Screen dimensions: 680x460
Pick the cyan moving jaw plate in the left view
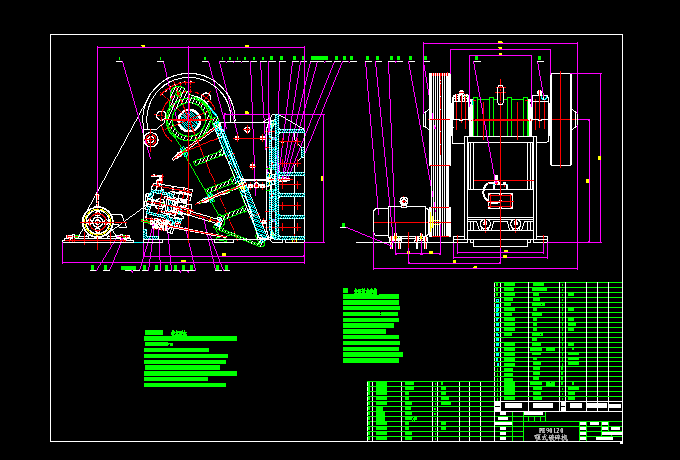coord(242,181)
